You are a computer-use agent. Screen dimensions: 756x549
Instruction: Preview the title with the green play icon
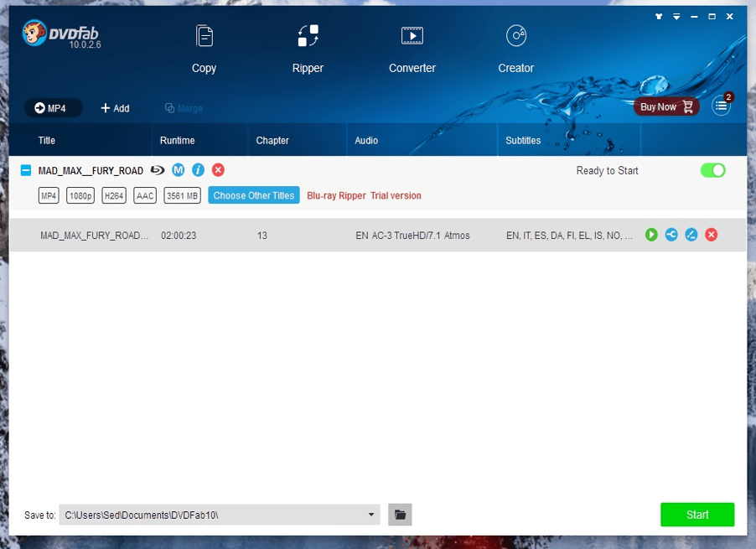(x=651, y=235)
